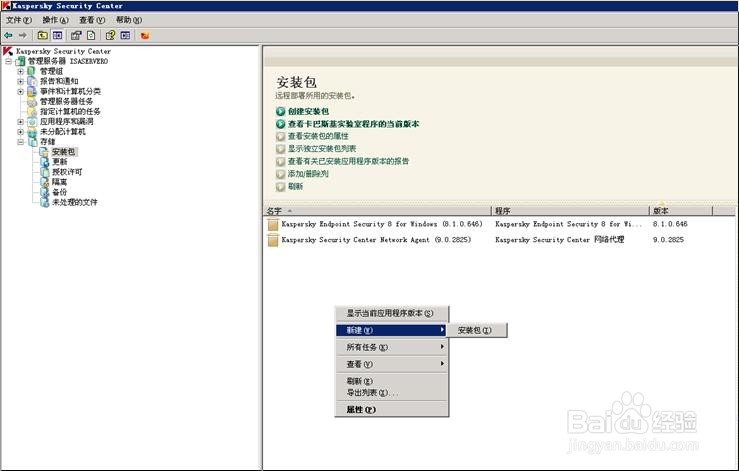
Task: Open the 查看(V) menu in the menu bar
Action: pyautogui.click(x=92, y=20)
